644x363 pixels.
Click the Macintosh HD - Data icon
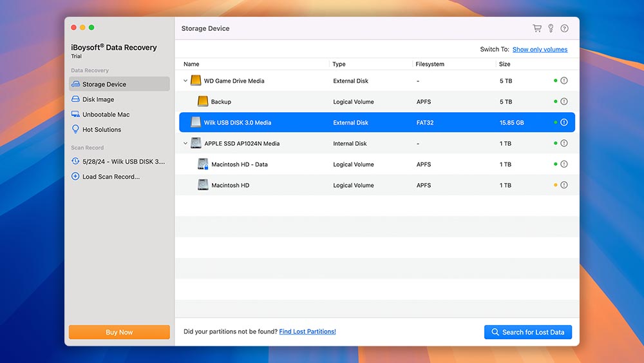[x=203, y=164]
